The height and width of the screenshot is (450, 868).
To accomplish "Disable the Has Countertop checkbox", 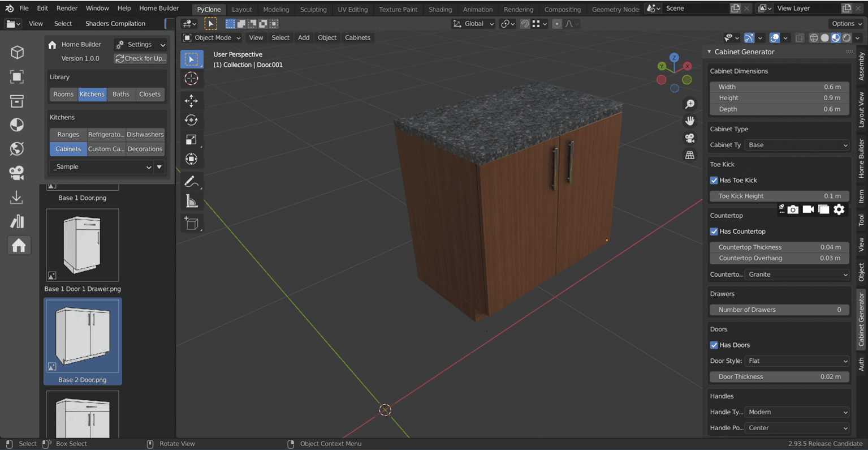I will [714, 232].
